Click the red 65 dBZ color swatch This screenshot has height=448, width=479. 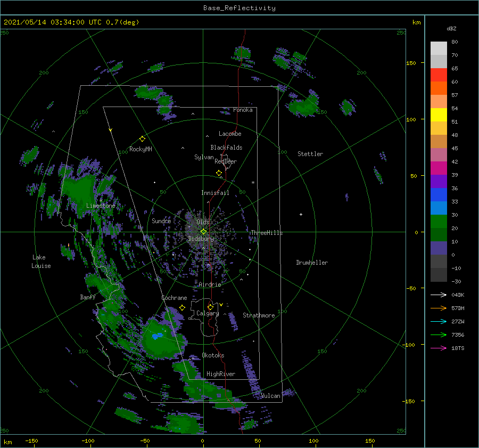point(439,75)
